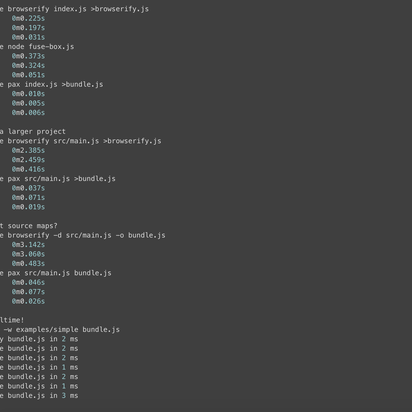Click the 'a larger project' comment line

tap(33, 131)
